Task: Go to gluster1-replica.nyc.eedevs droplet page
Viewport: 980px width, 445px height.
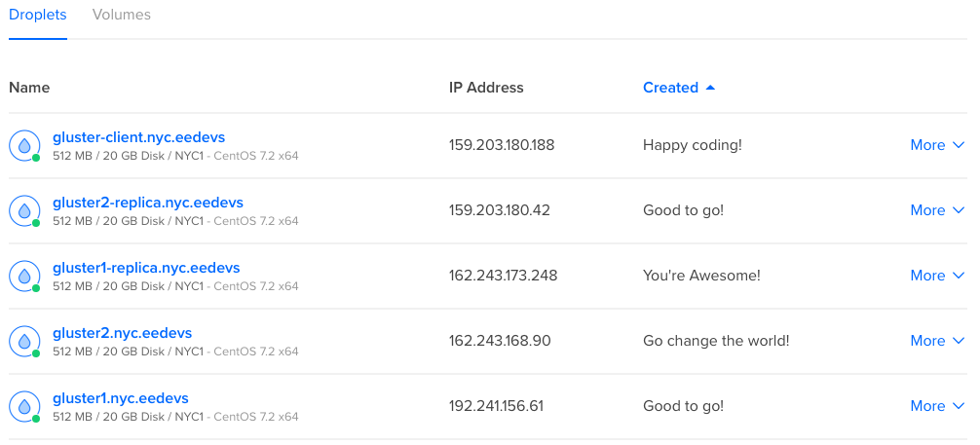Action: [146, 268]
